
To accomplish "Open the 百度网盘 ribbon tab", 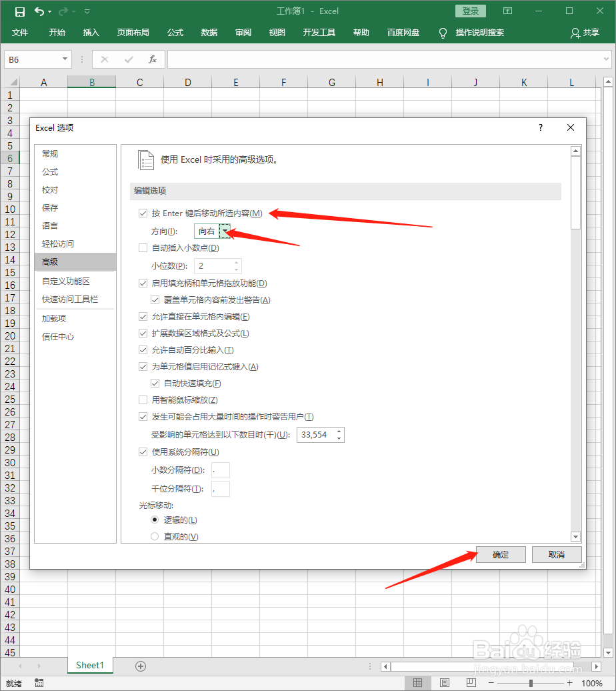I will [x=402, y=31].
